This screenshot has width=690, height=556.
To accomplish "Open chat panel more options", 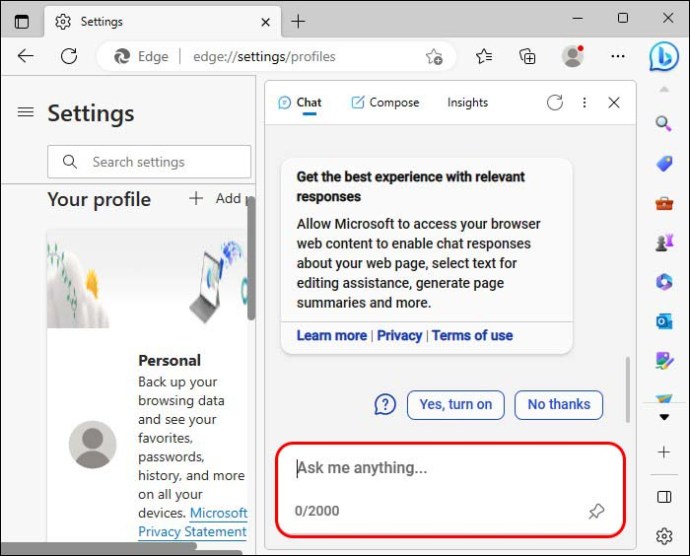I will 584,103.
